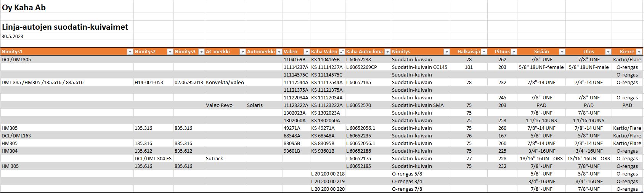Select the O-rengas 3/4 cell
644x193 pixels.
[x=421, y=182]
